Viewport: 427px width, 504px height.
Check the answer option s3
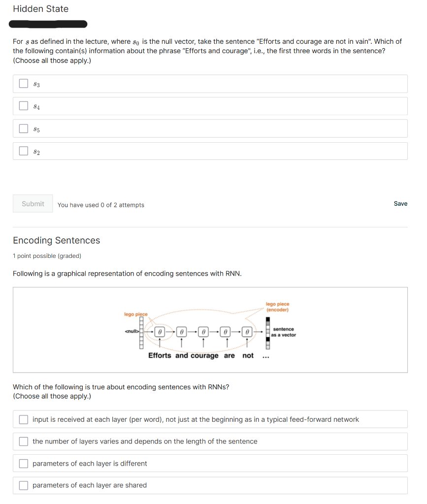23,83
